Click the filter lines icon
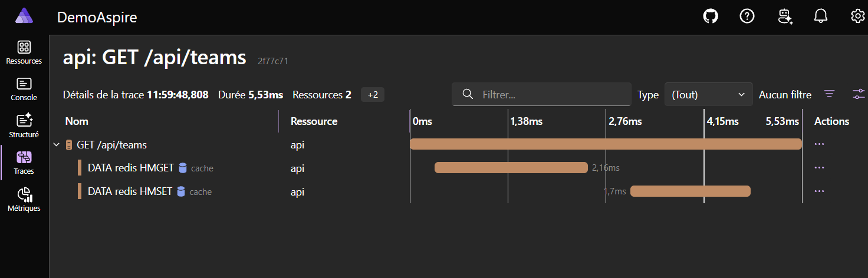The width and height of the screenshot is (868, 278). [830, 94]
